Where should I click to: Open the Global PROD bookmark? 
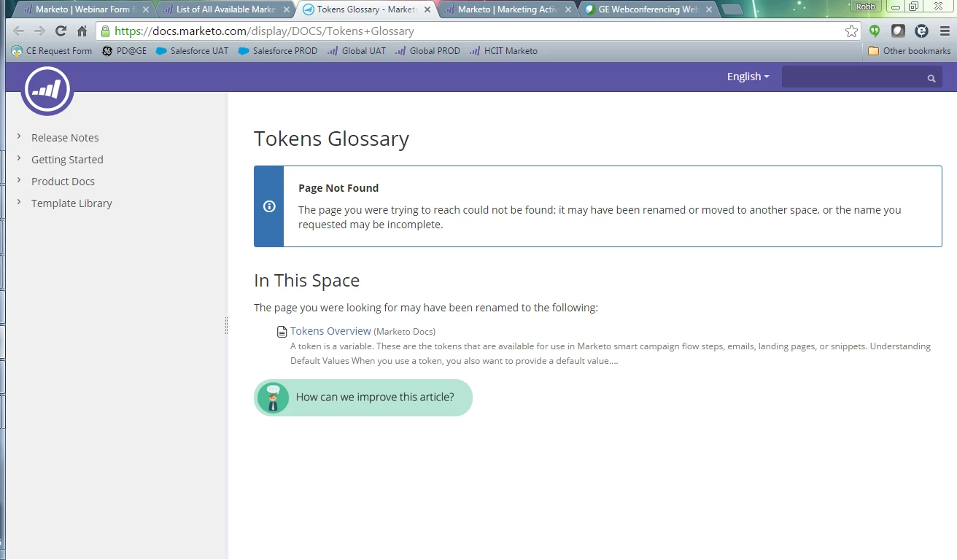[x=427, y=51]
